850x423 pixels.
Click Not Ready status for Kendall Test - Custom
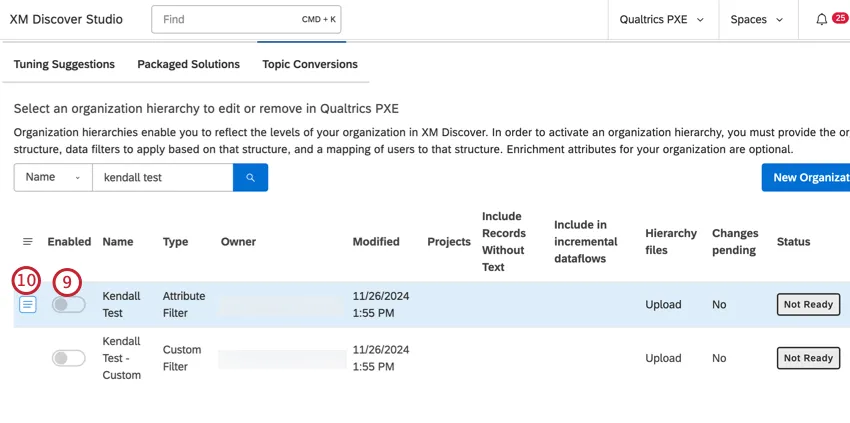(808, 358)
